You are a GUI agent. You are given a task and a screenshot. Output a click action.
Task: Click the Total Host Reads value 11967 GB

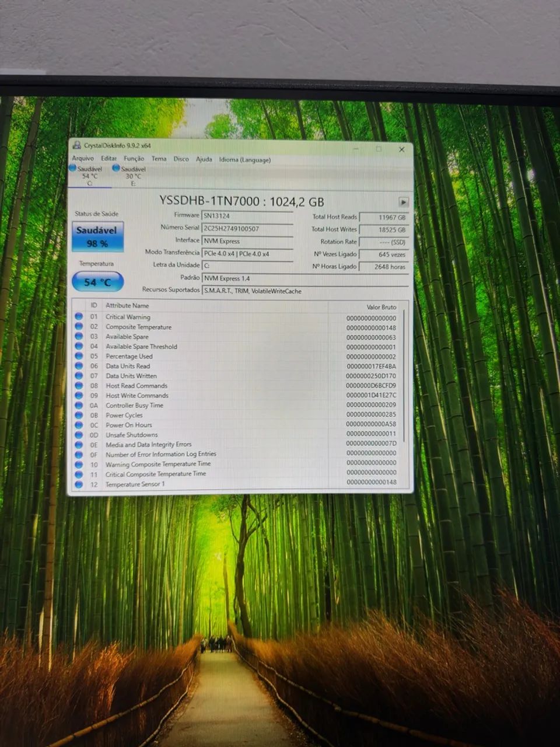(x=384, y=217)
